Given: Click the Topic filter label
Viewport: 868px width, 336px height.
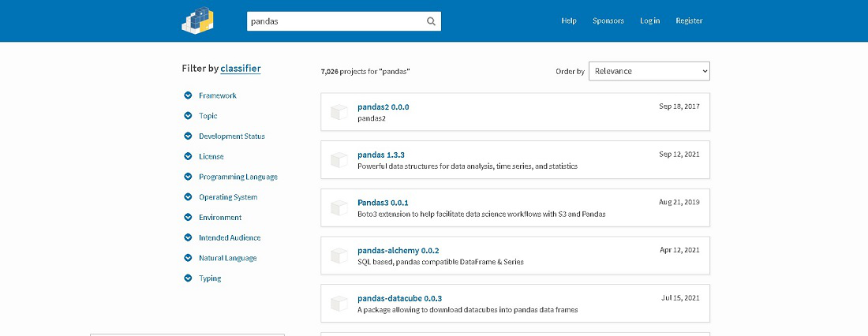Looking at the screenshot, I should click(208, 116).
